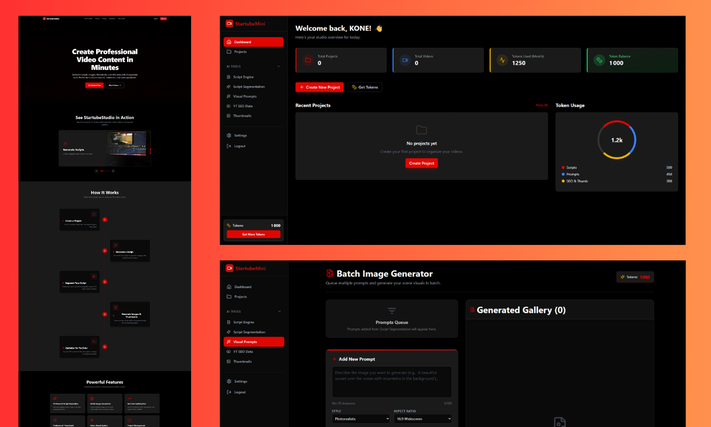711x427 pixels.
Task: Click the green Token Balance card icon
Action: point(599,60)
